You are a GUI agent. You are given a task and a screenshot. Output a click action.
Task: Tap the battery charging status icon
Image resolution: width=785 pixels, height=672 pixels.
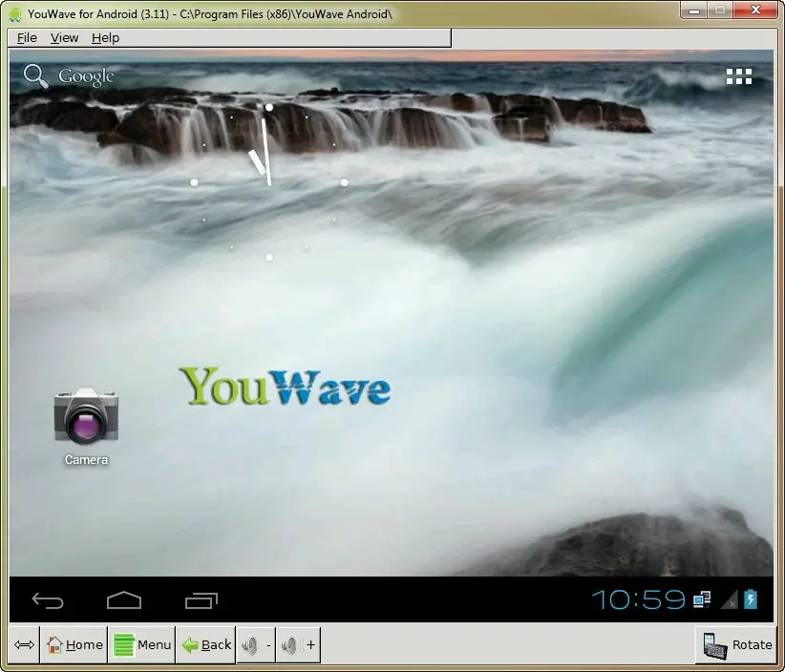[x=751, y=598]
